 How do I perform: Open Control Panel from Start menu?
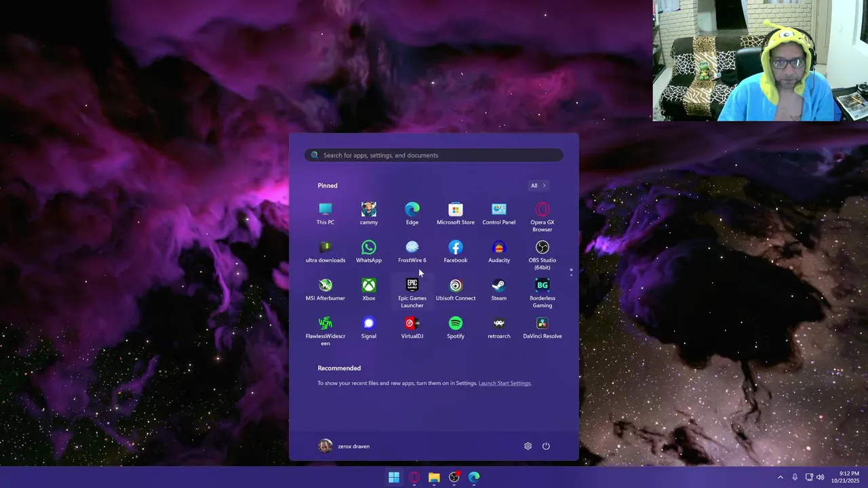coord(499,214)
